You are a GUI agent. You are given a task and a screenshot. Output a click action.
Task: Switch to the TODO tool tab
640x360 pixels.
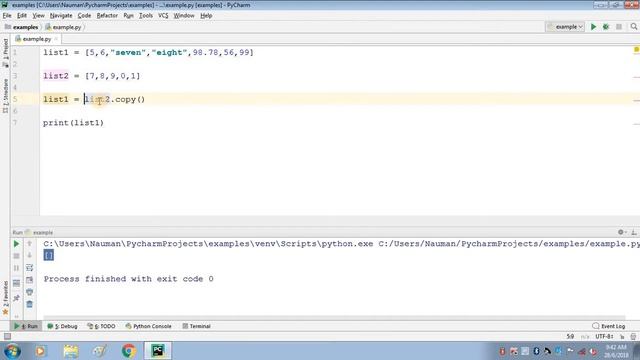click(101, 326)
